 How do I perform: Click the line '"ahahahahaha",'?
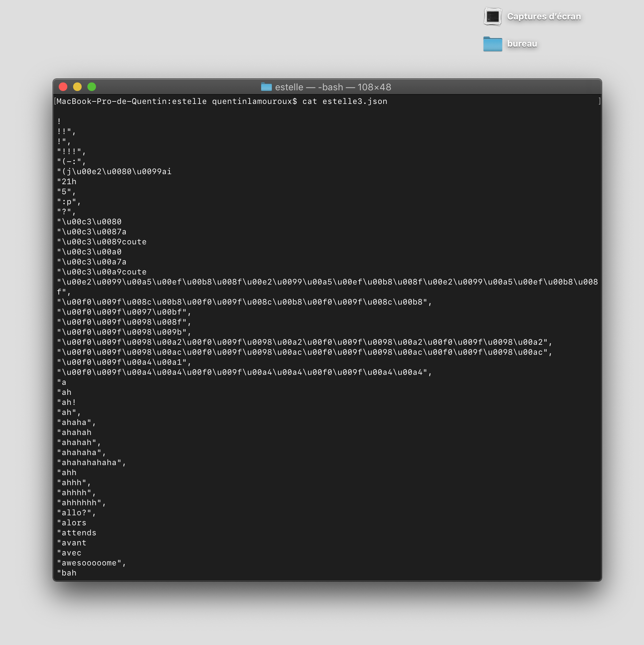point(92,463)
